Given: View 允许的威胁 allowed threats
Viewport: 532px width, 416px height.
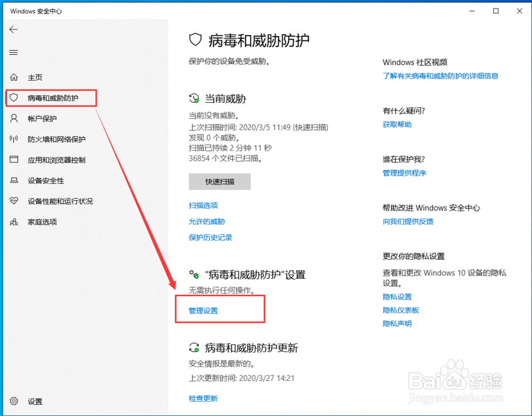Looking at the screenshot, I should [x=207, y=221].
